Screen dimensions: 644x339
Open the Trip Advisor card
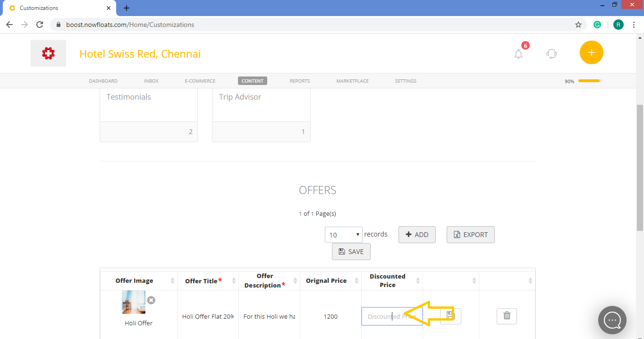pyautogui.click(x=261, y=115)
